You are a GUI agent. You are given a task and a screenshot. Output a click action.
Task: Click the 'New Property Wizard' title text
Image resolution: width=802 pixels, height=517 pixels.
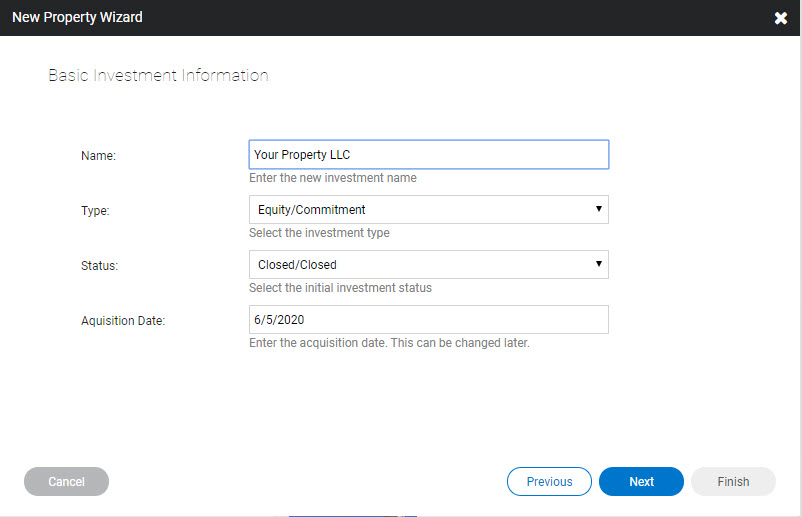tap(77, 17)
